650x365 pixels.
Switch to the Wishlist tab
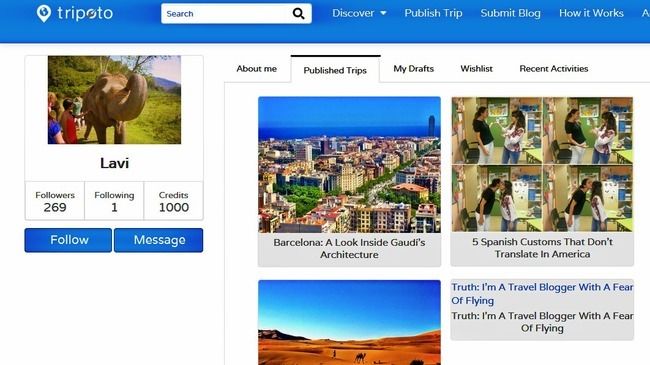coord(476,69)
